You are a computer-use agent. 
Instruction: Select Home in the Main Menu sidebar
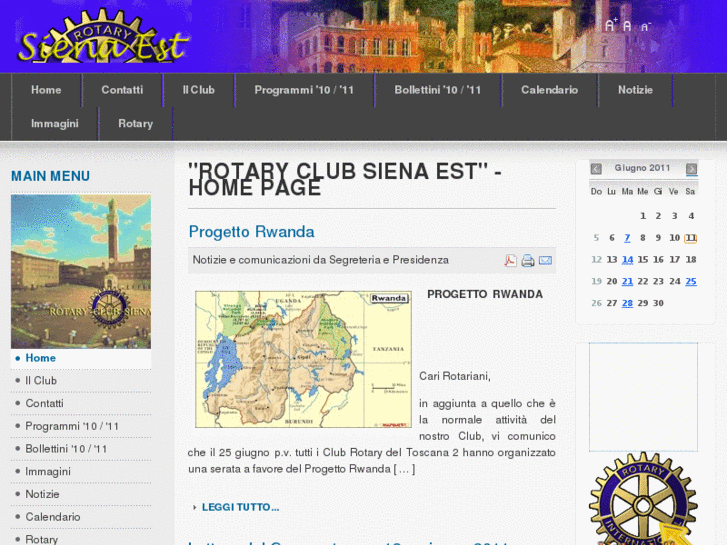pyautogui.click(x=81, y=358)
